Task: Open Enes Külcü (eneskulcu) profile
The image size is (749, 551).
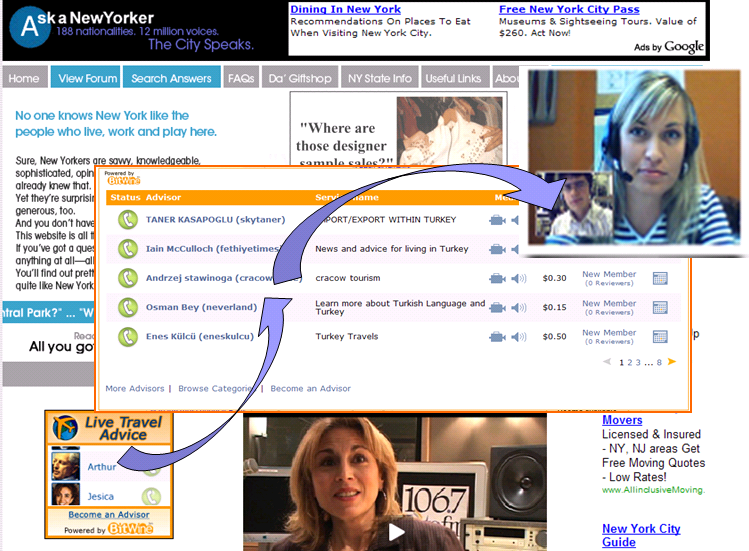Action: 200,336
